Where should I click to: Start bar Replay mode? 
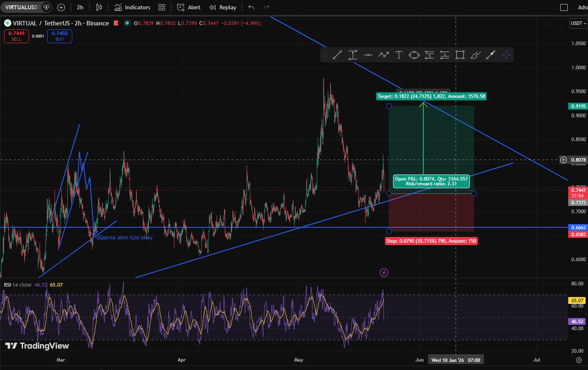pos(222,7)
